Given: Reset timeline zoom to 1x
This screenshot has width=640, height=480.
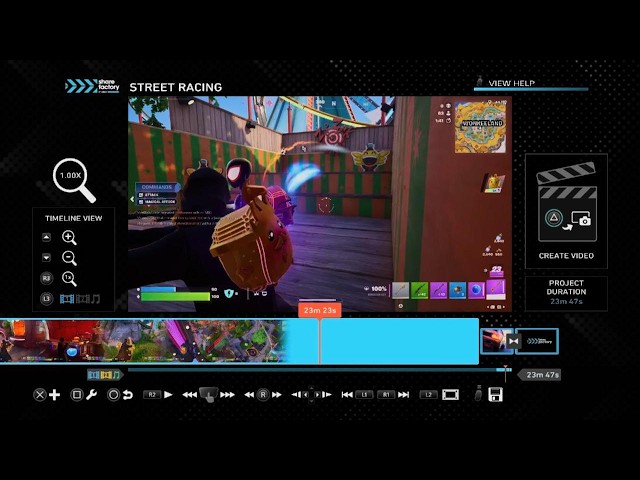Looking at the screenshot, I should (x=69, y=278).
